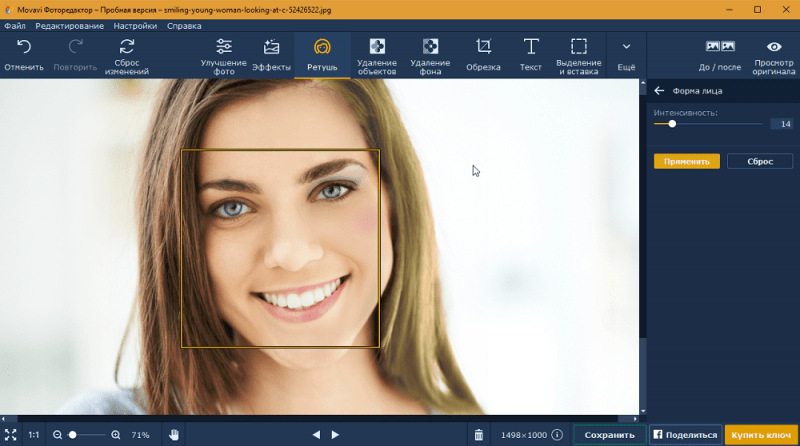800x446 pixels.
Task: Toggle View original (Просмотр оригинала) eye
Action: 774,48
